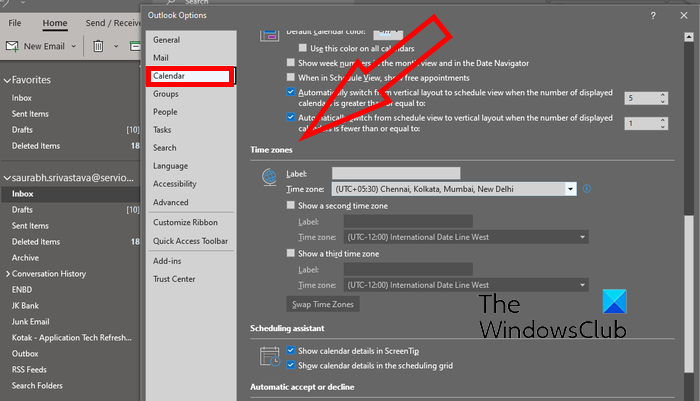This screenshot has height=401, width=700.
Task: Select the Calendar options category
Action: [x=191, y=76]
